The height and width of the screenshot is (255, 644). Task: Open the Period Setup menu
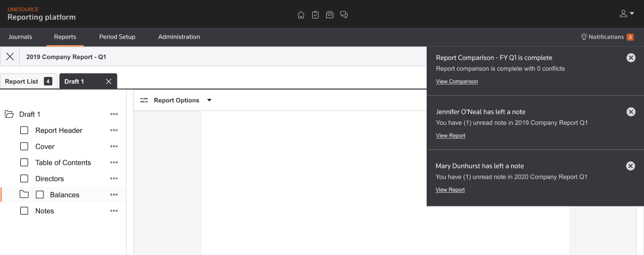tap(117, 37)
